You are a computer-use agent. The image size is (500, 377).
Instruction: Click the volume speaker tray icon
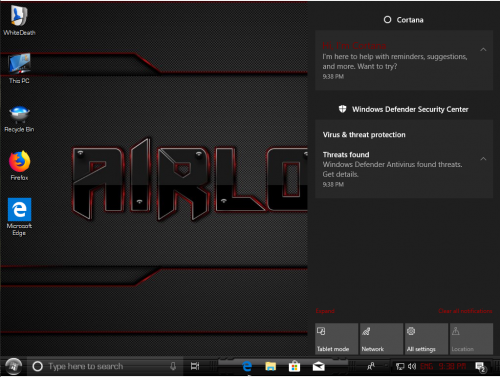(412, 367)
